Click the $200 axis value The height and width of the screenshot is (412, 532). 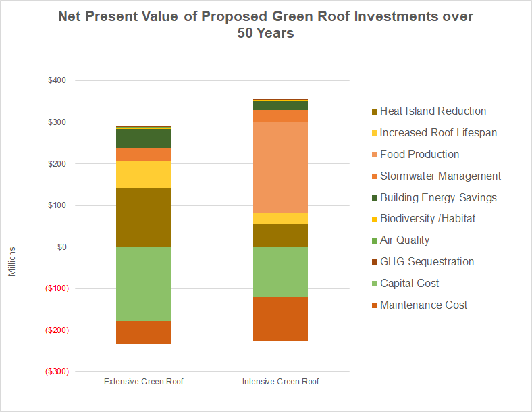tap(57, 164)
